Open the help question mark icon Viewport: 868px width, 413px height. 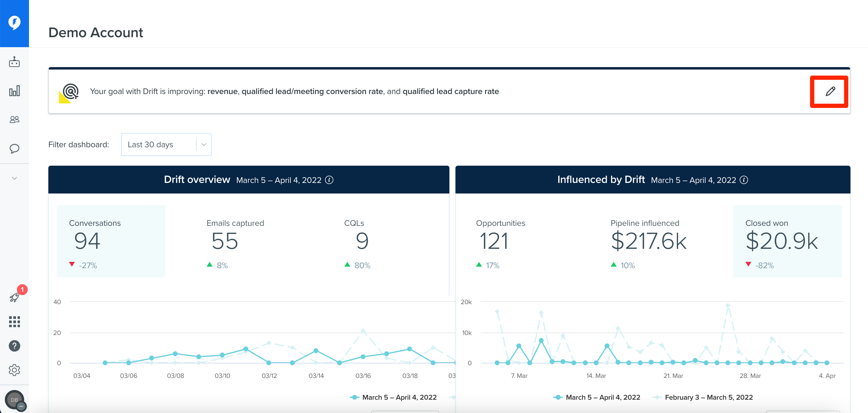14,346
